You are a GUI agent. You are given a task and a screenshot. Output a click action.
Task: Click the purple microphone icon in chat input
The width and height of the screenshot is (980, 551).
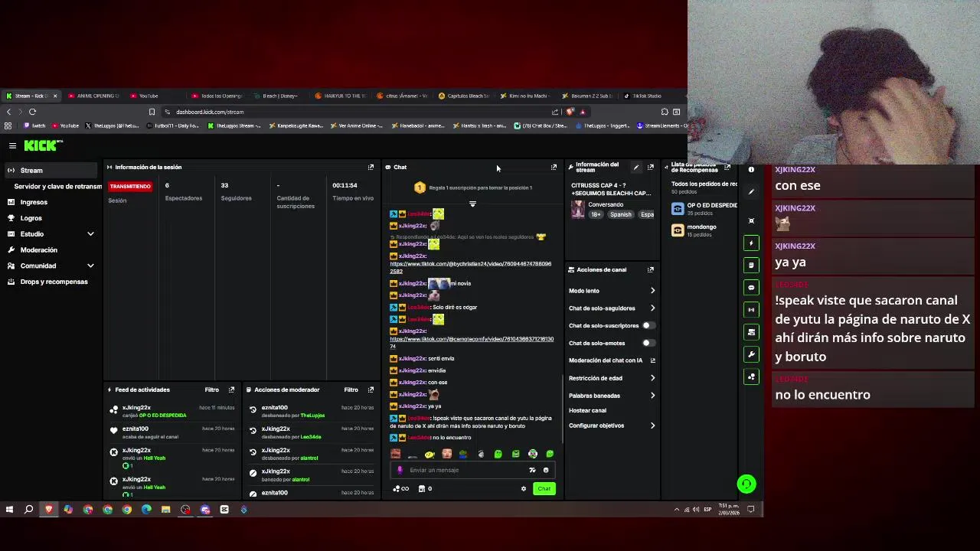pos(400,470)
